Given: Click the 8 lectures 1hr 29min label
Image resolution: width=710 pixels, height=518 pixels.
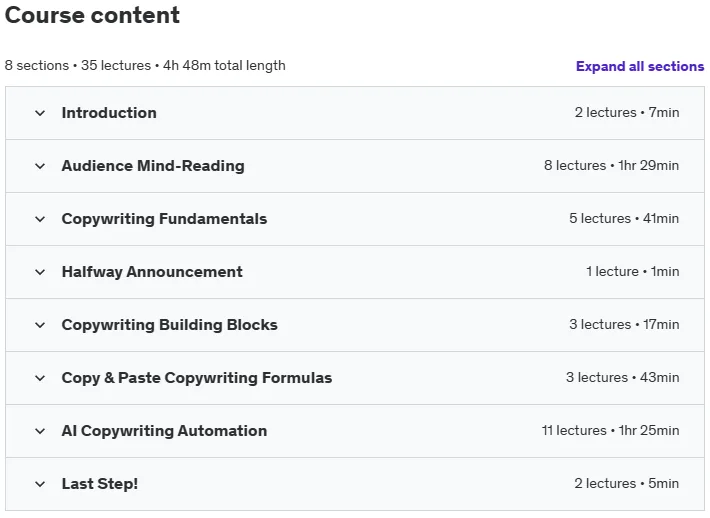Looking at the screenshot, I should pos(611,165).
